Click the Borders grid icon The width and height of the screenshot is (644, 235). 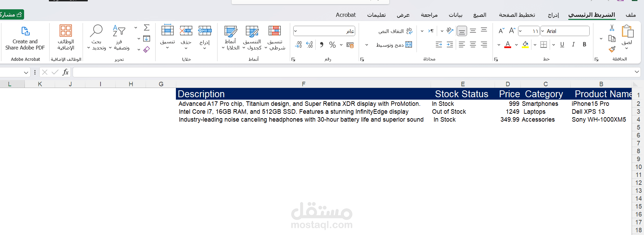(x=544, y=44)
